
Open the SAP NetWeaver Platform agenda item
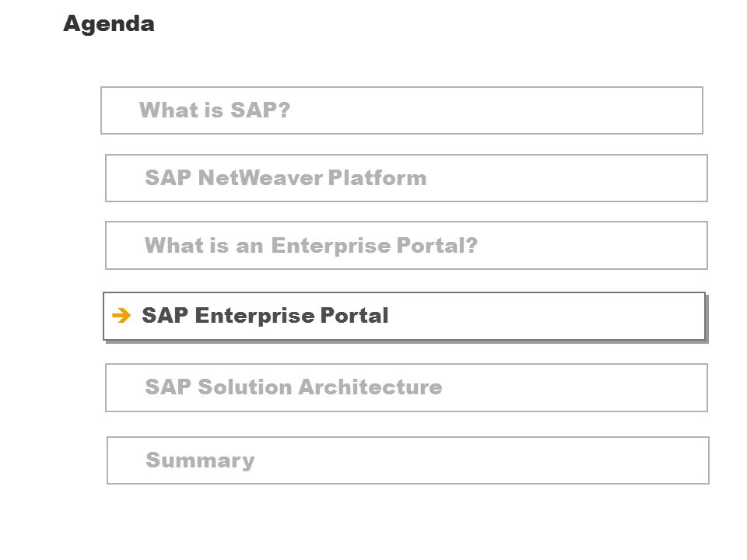(406, 178)
